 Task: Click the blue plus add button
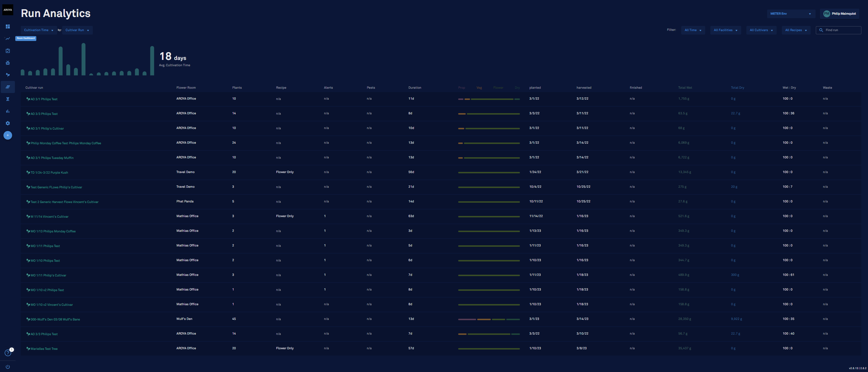click(8, 135)
